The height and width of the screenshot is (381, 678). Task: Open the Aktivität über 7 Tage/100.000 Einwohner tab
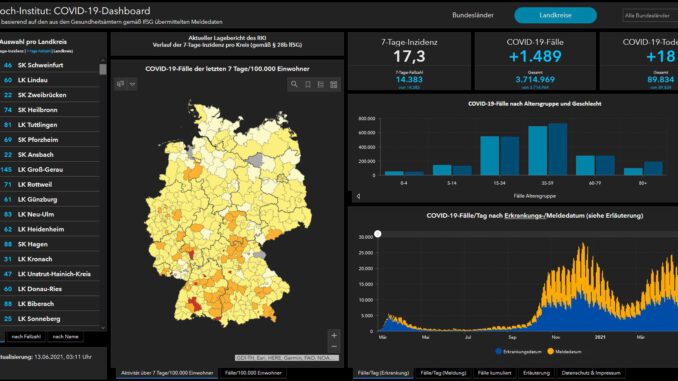(x=167, y=373)
